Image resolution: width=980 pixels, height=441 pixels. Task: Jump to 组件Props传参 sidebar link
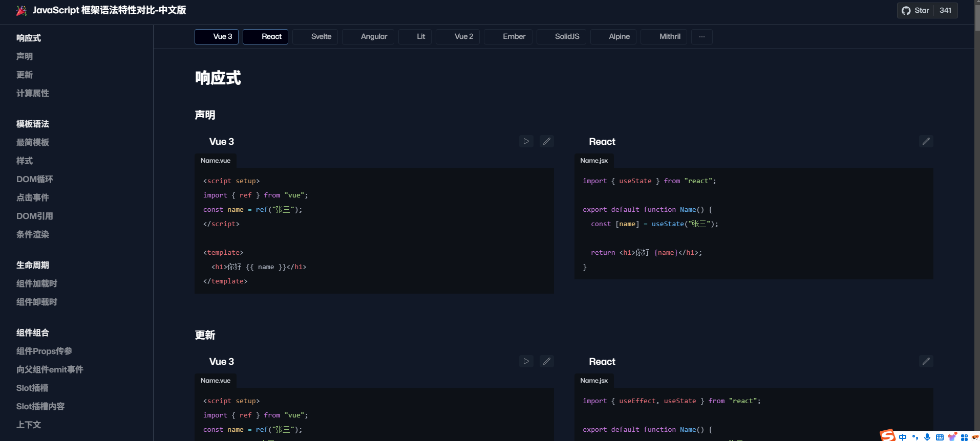click(x=45, y=351)
